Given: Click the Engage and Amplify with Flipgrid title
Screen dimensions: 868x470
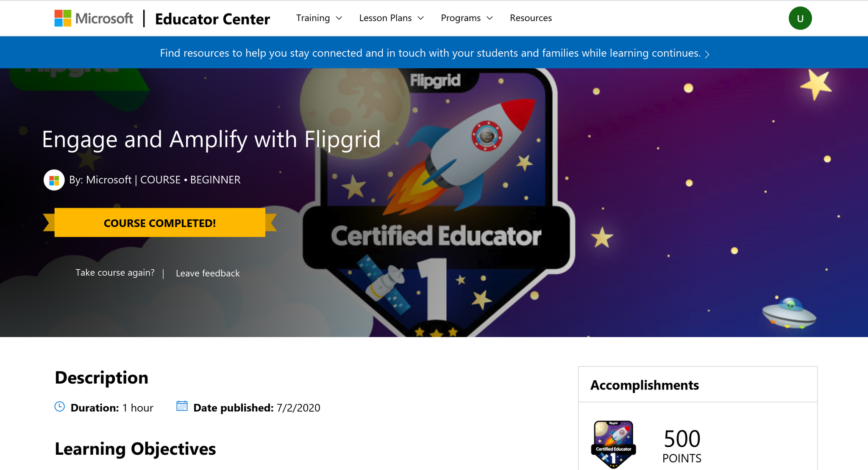Looking at the screenshot, I should click(211, 139).
